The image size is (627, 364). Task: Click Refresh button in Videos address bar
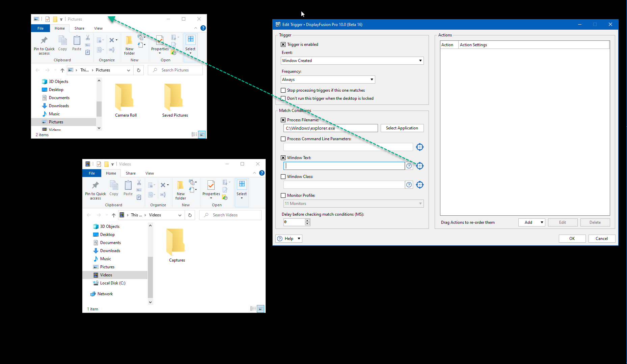coord(190,215)
